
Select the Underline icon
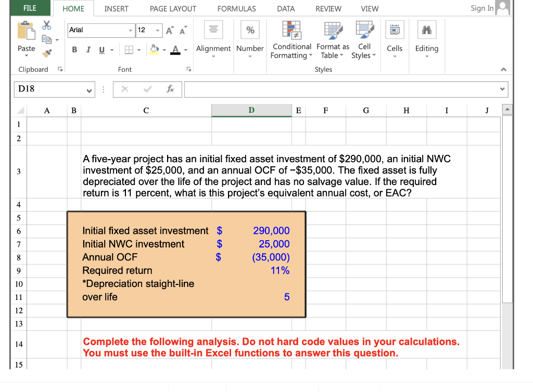click(101, 49)
